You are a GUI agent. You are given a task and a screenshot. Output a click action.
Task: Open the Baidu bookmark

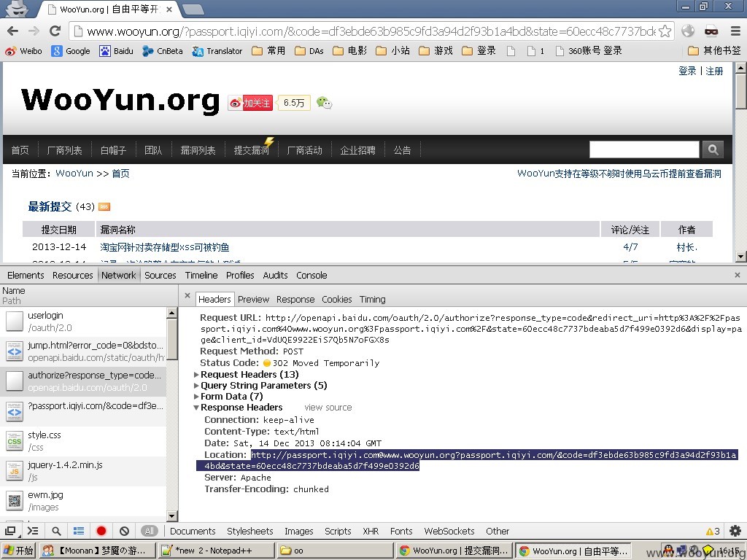tap(116, 51)
